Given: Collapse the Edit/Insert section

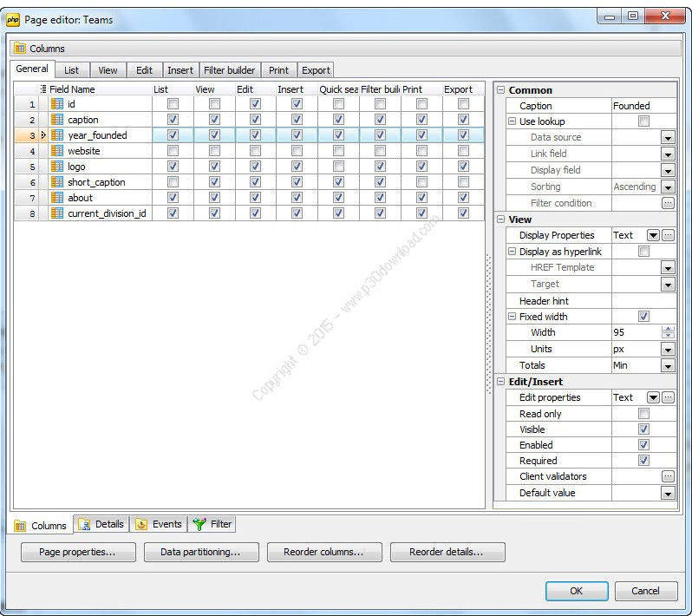Looking at the screenshot, I should 500,381.
